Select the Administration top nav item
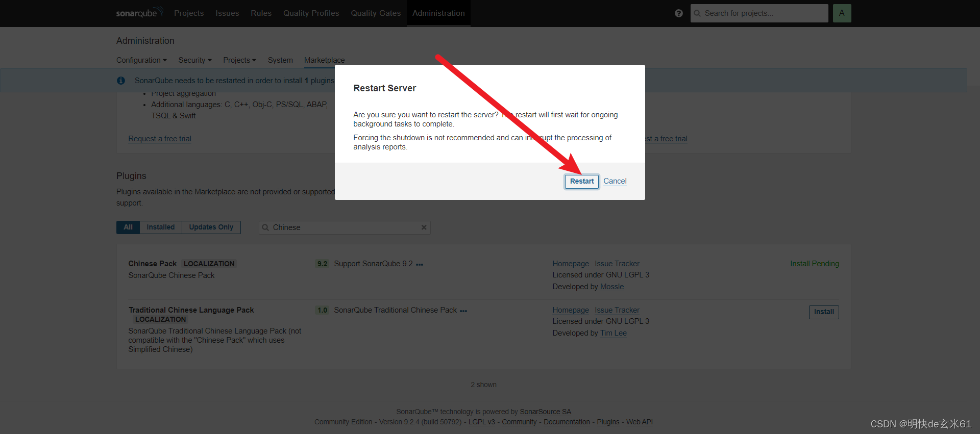980x434 pixels. pos(438,13)
